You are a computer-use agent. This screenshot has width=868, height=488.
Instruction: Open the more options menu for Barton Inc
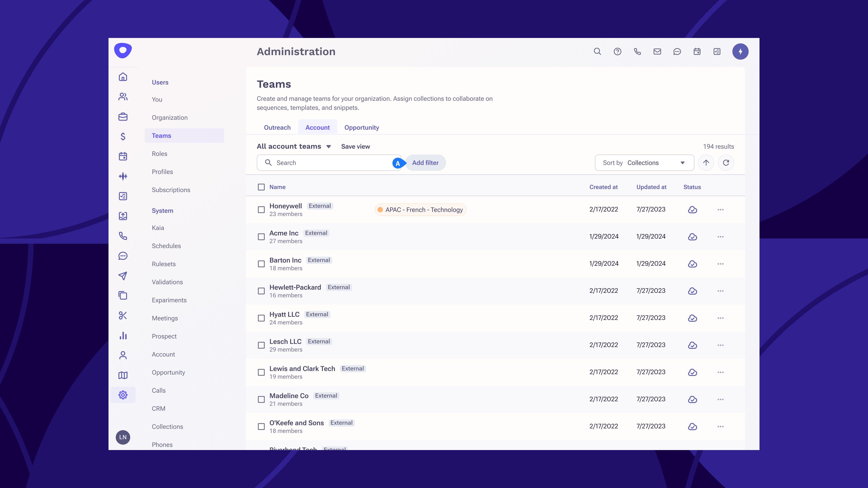pyautogui.click(x=720, y=264)
